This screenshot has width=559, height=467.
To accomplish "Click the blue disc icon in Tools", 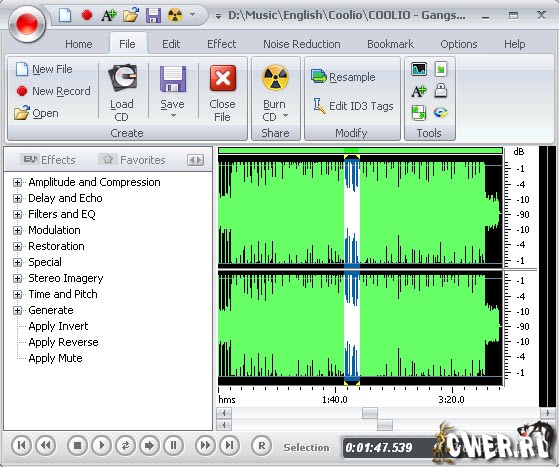I will click(x=441, y=113).
